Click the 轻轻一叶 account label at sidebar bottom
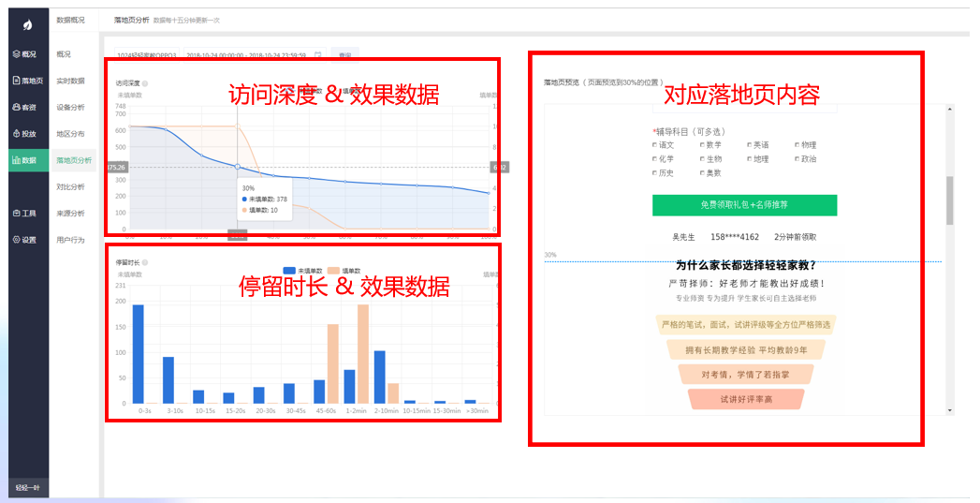Screen dimensions: 980x503 click(28, 487)
